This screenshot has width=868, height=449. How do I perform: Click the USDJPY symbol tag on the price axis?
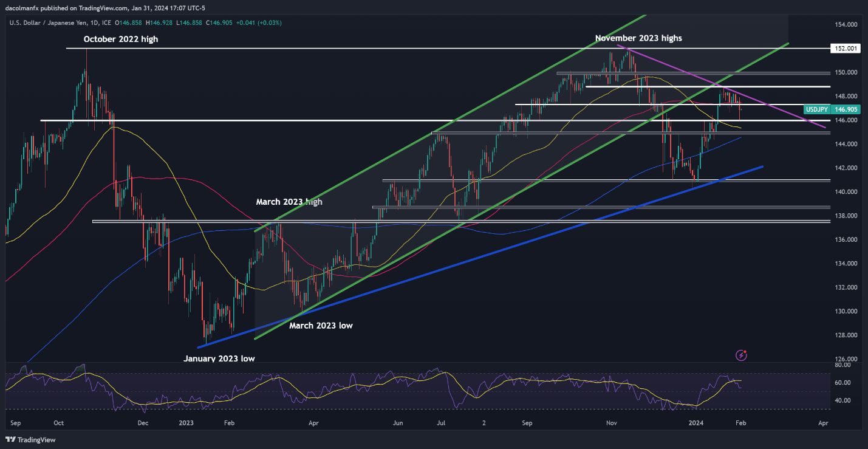tap(817, 109)
